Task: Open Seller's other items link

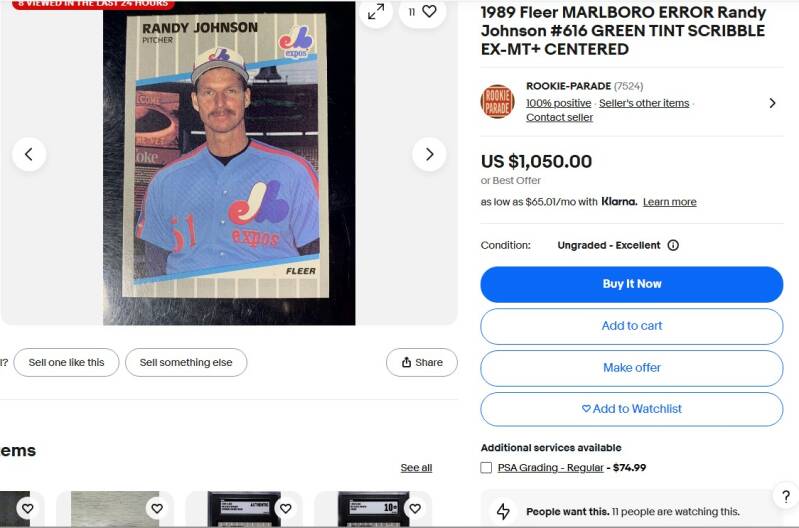Action: click(x=644, y=103)
